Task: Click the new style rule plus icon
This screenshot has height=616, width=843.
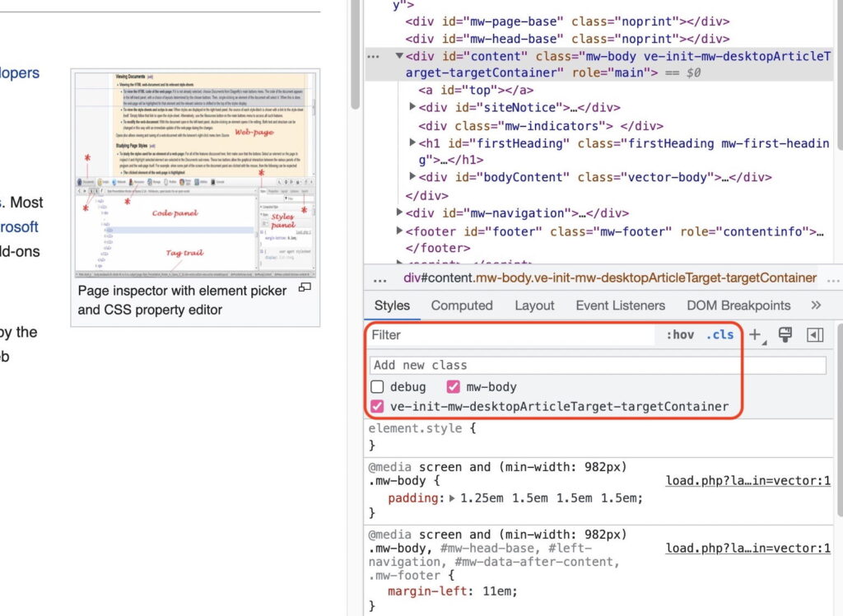Action: coord(755,335)
